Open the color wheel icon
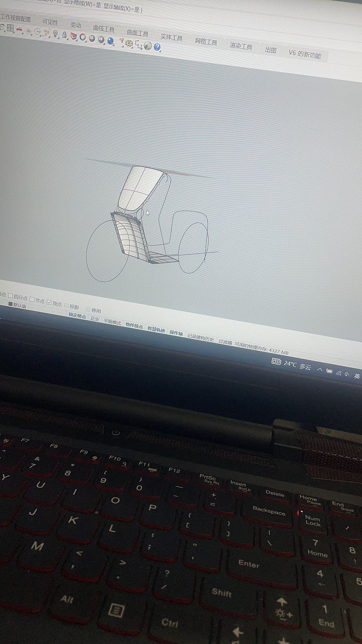362x644 pixels. point(82,37)
